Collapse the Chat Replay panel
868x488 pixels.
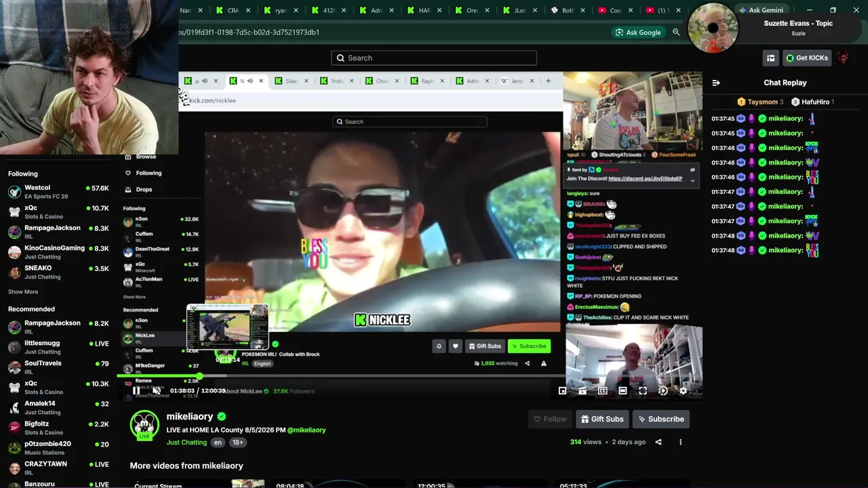click(715, 83)
